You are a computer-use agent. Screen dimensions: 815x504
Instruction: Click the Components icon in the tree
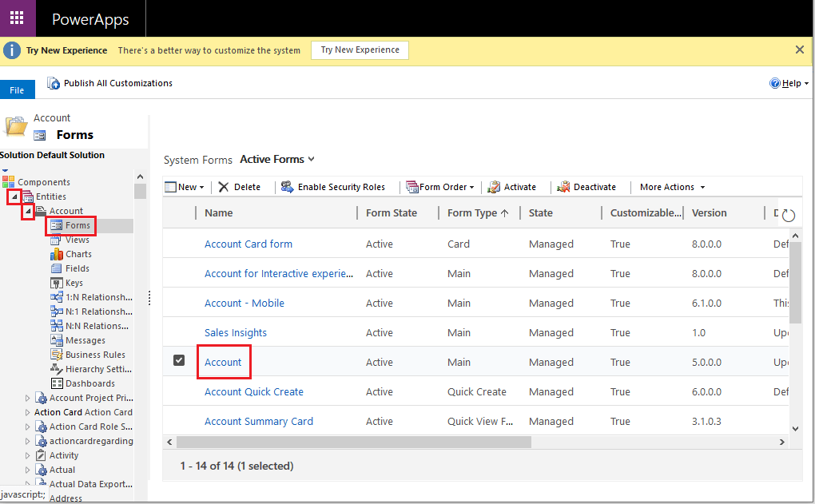point(8,182)
